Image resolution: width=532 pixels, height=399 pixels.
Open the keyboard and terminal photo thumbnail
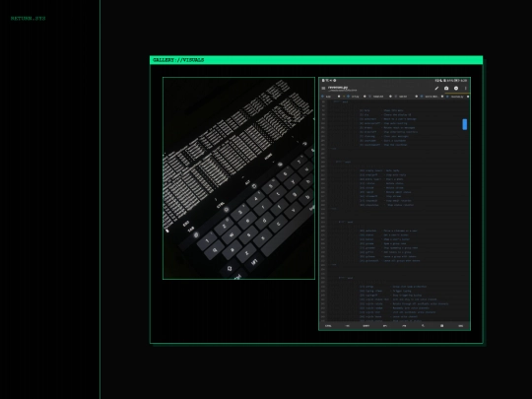pos(238,178)
